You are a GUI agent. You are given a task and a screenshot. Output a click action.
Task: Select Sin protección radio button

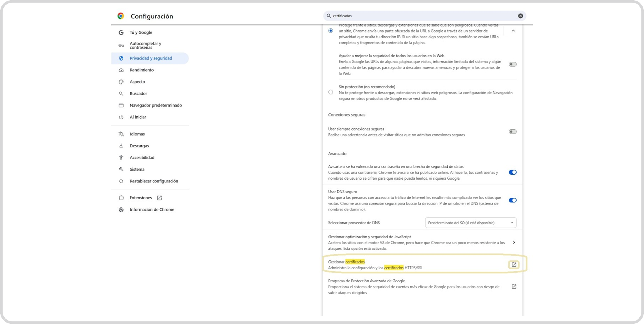tap(331, 92)
